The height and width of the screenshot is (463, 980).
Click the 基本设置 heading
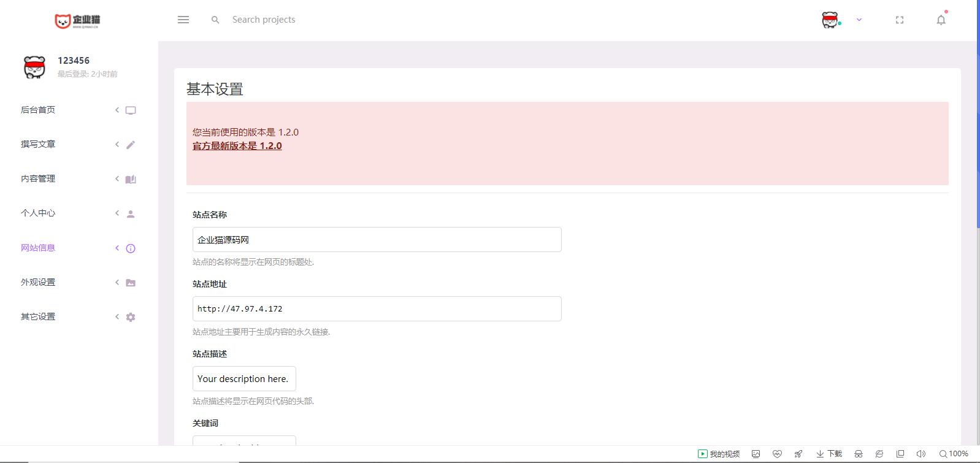(x=215, y=90)
